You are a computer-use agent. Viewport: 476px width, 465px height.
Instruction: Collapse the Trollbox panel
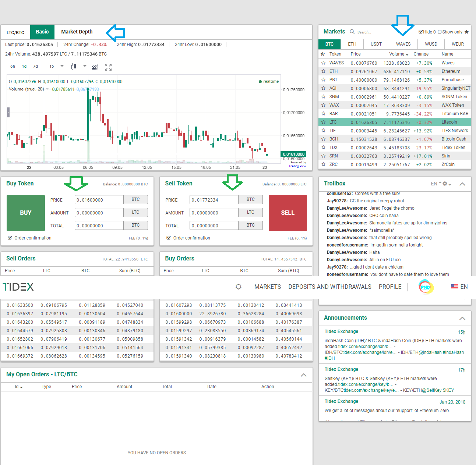point(462,184)
